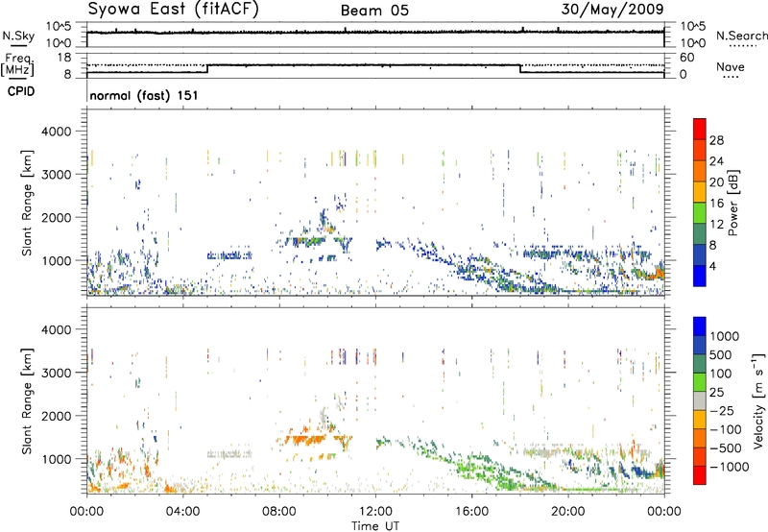
Task: Pick the grey -25 to 25 velocity segment
Action: [x=700, y=401]
